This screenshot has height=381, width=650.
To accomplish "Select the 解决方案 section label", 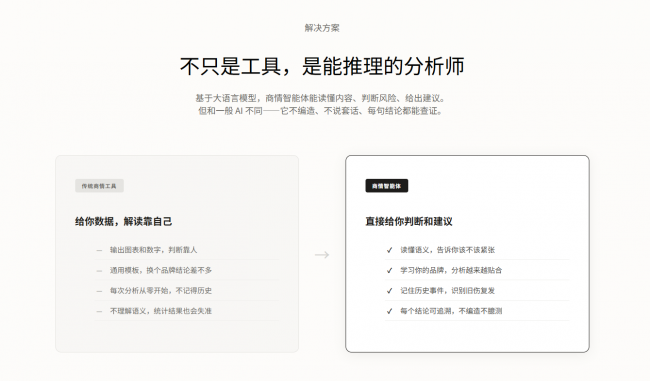I will click(322, 28).
